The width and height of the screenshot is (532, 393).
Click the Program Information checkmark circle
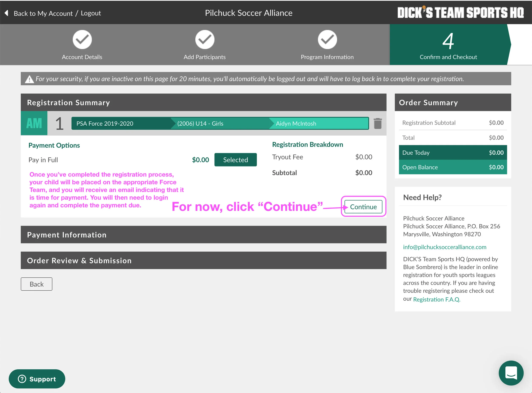[x=327, y=39]
